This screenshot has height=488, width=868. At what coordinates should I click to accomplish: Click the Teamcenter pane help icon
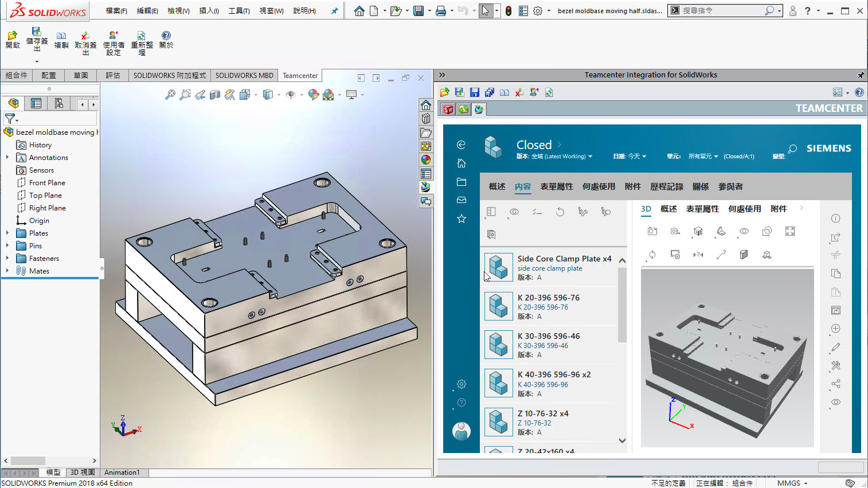pos(859,92)
